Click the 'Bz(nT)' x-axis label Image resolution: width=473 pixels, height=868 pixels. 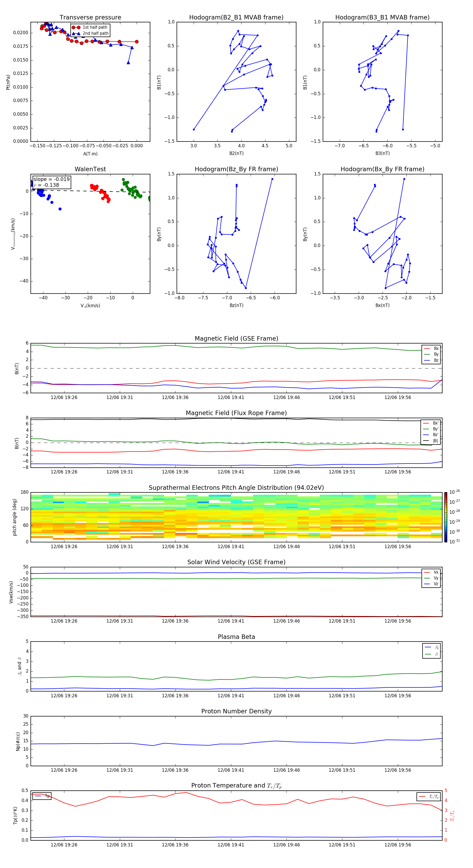[x=236, y=305]
